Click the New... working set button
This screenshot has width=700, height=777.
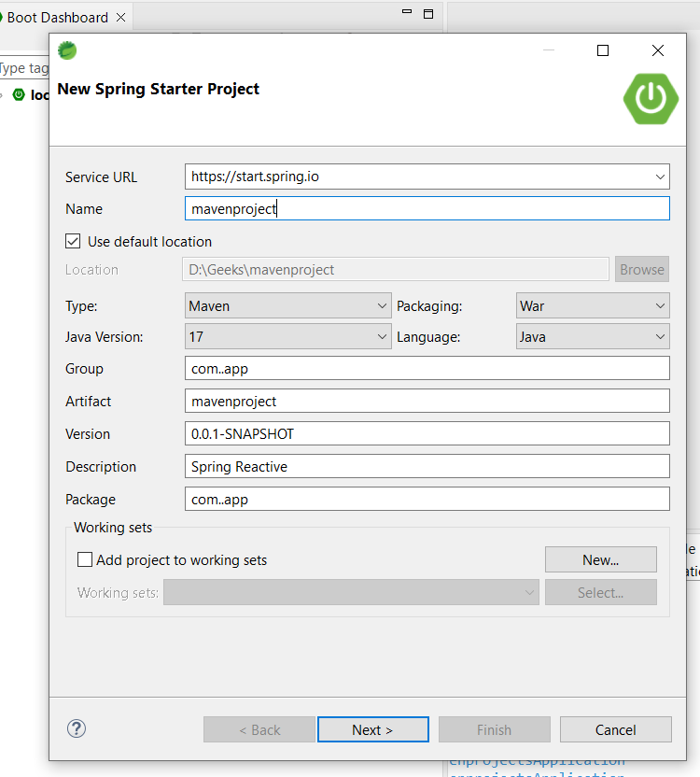click(600, 560)
